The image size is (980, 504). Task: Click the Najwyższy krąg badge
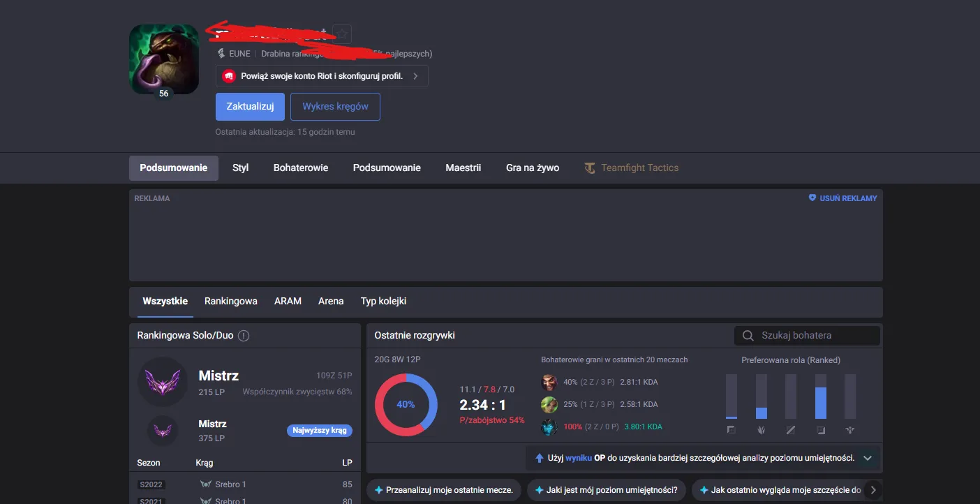(x=320, y=431)
